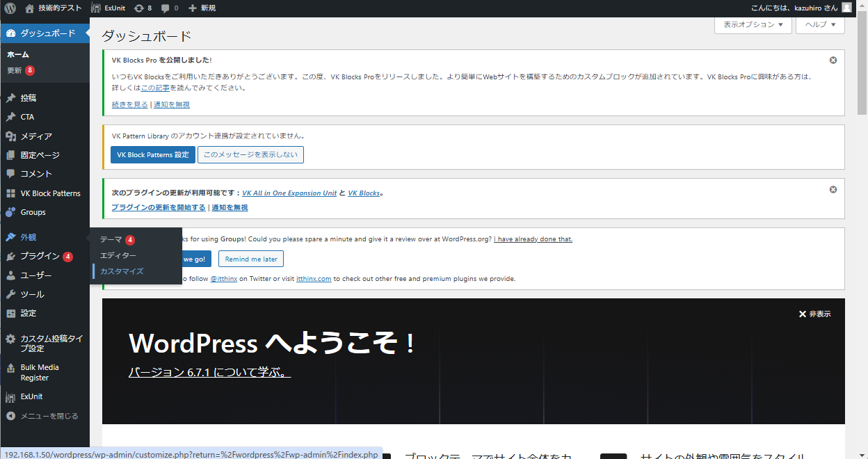Select カスタマイズ from the 外観 submenu
Viewport: 868px width, 459px height.
pos(122,271)
